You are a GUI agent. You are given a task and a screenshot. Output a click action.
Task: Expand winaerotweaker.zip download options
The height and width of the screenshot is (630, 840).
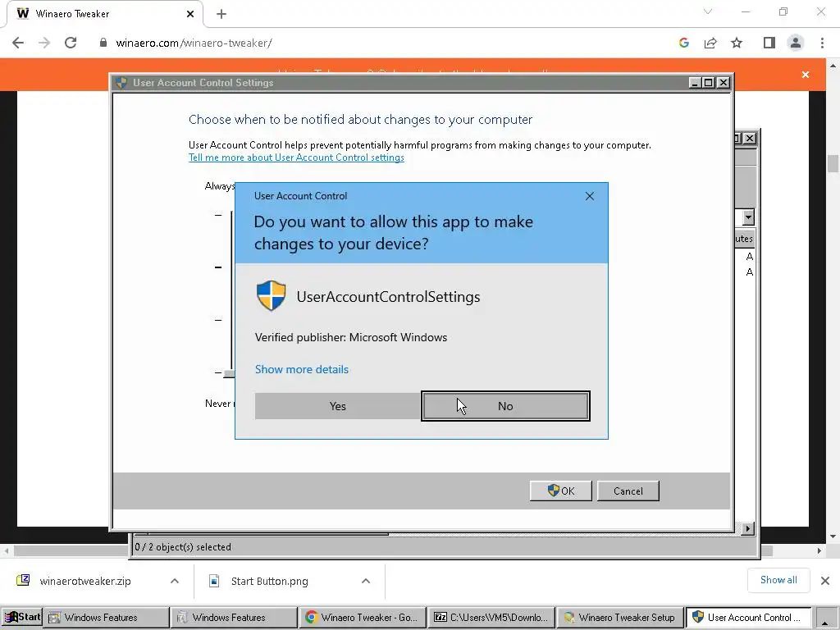pyautogui.click(x=175, y=581)
